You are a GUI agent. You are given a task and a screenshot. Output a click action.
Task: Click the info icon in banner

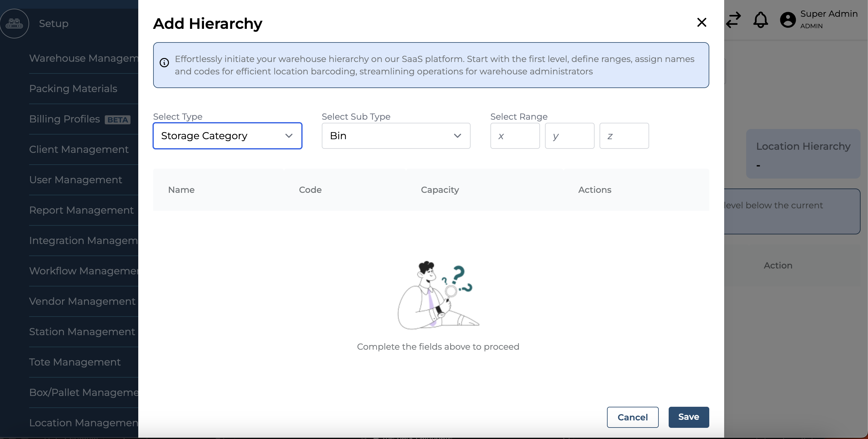[x=164, y=63]
